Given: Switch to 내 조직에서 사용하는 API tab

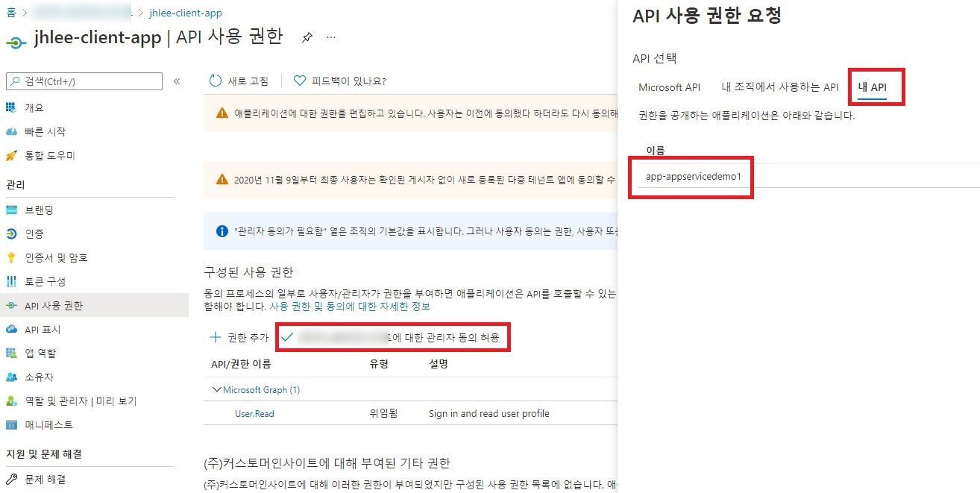Looking at the screenshot, I should point(780,87).
